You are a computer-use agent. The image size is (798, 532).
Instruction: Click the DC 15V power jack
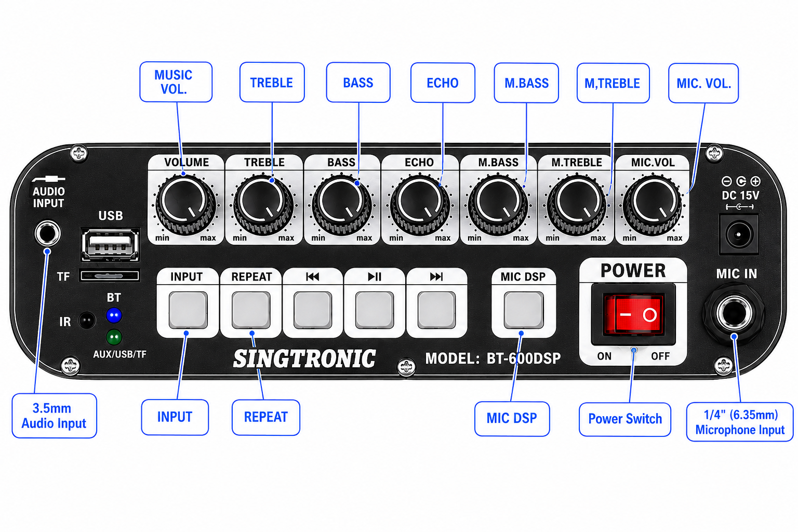click(738, 235)
